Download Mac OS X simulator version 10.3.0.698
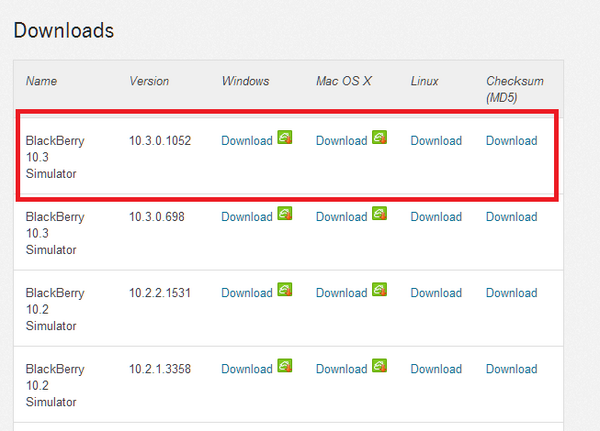 click(342, 217)
